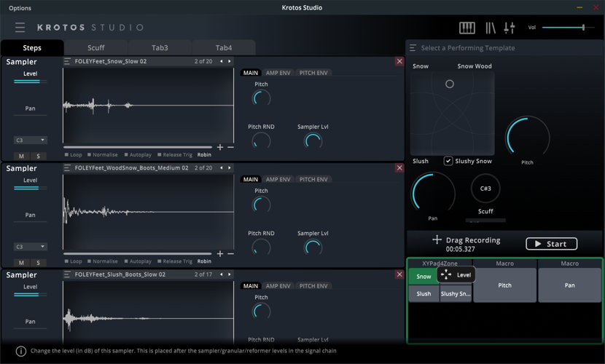605x364 pixels.
Task: Click the move-arrows Level drag tooltip
Action: [x=456, y=274]
